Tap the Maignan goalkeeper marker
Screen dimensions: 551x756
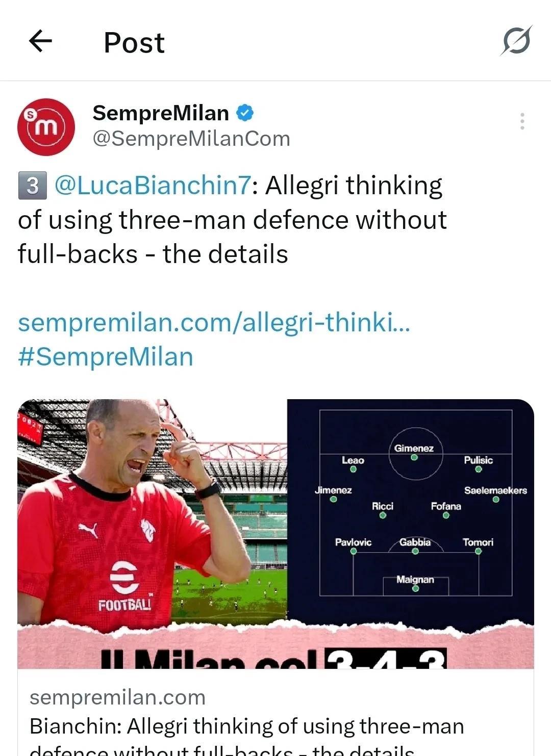point(415,588)
